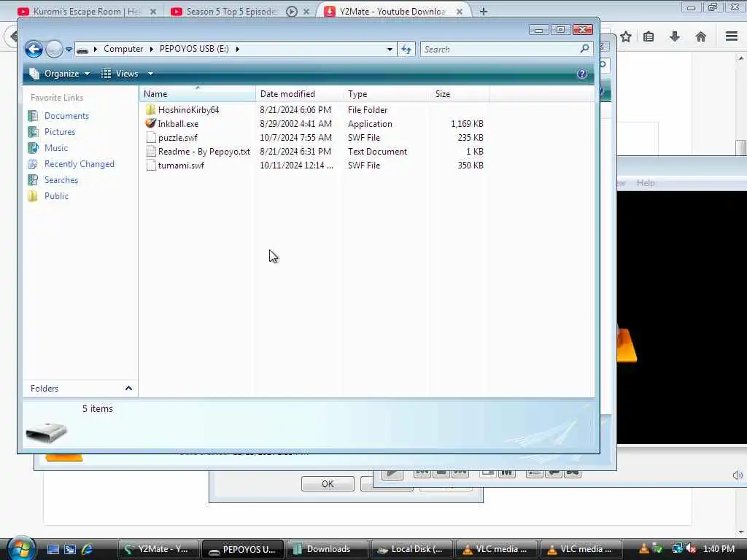This screenshot has width=747, height=560.
Task: Click the tab audio play indicator icon
Action: (292, 12)
